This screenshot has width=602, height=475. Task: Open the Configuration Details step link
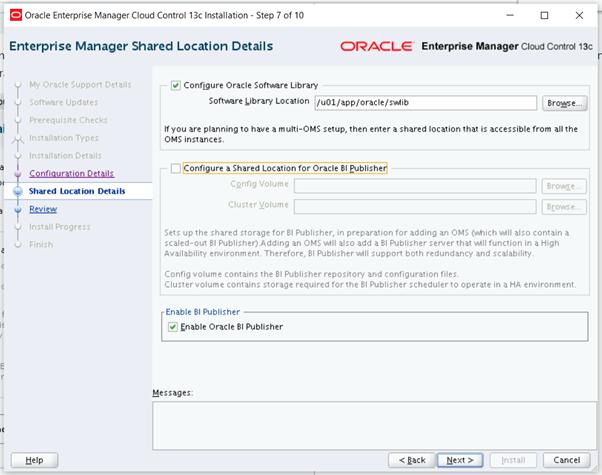(x=71, y=174)
